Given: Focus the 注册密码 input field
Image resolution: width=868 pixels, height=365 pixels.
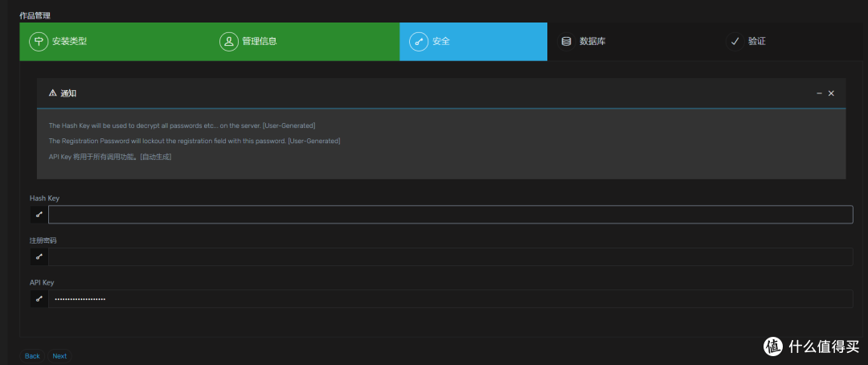Looking at the screenshot, I should 451,256.
